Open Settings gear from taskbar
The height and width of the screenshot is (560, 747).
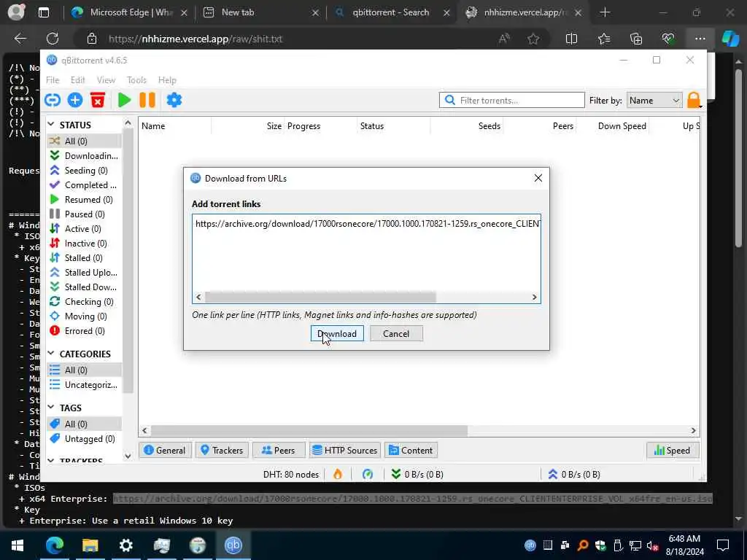point(125,545)
